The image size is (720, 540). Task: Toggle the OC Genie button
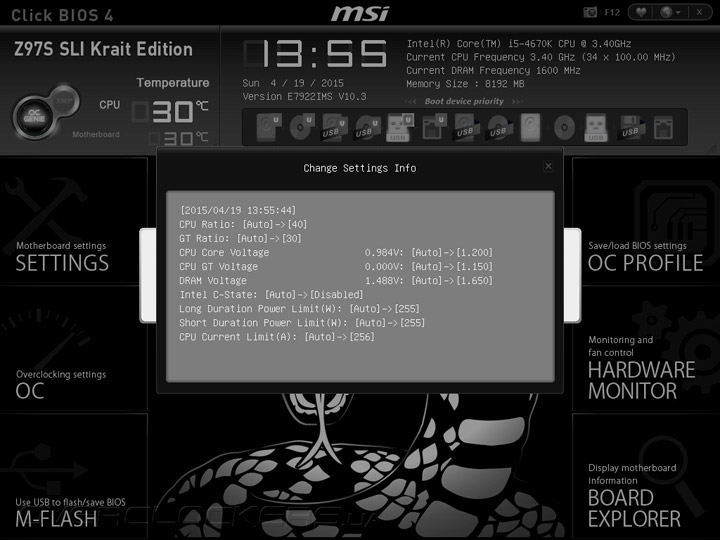point(34,116)
